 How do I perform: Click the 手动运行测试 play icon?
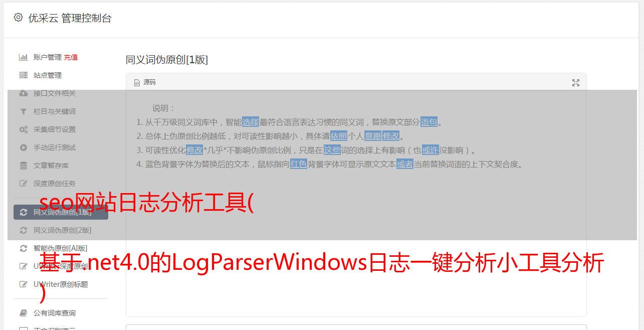(x=23, y=147)
